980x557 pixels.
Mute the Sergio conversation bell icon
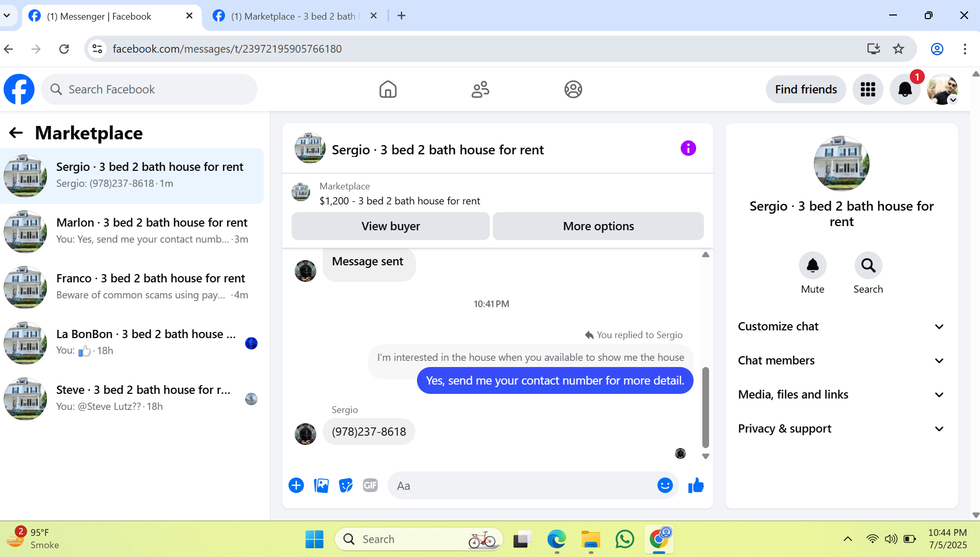pyautogui.click(x=812, y=265)
